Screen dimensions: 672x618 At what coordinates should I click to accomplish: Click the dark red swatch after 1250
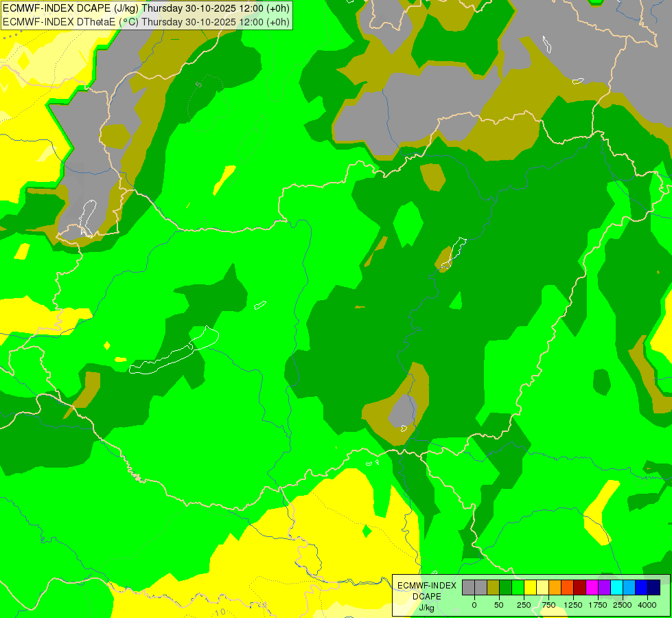click(580, 588)
